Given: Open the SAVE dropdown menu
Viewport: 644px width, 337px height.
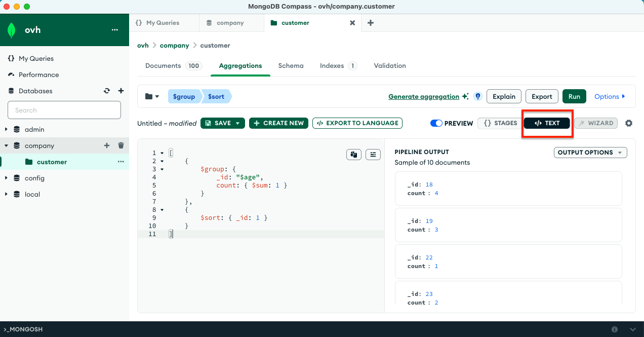Looking at the screenshot, I should coord(238,123).
